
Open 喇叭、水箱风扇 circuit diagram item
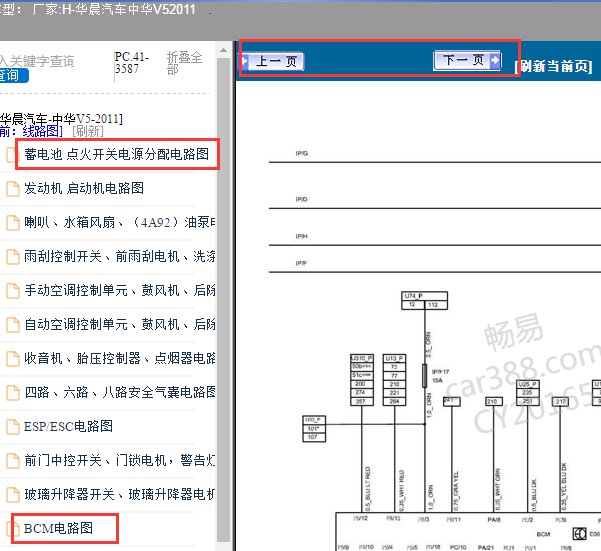pos(120,222)
